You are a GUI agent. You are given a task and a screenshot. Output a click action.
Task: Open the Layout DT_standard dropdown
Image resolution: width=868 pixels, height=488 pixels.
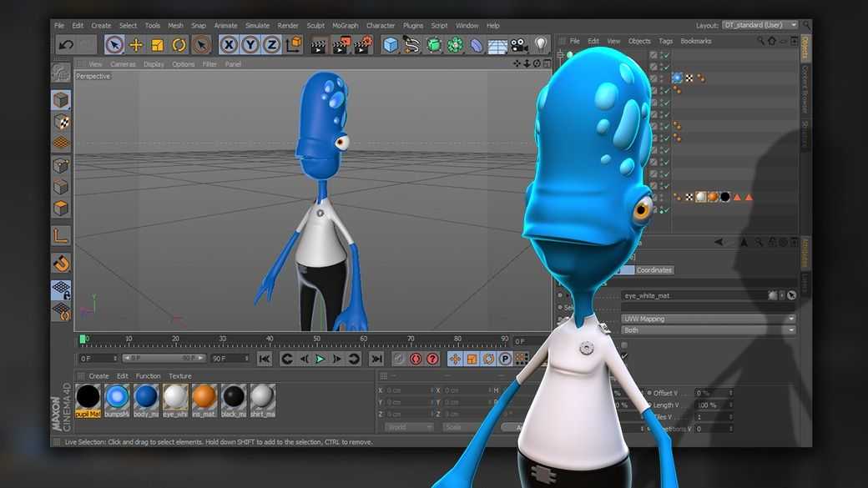760,26
